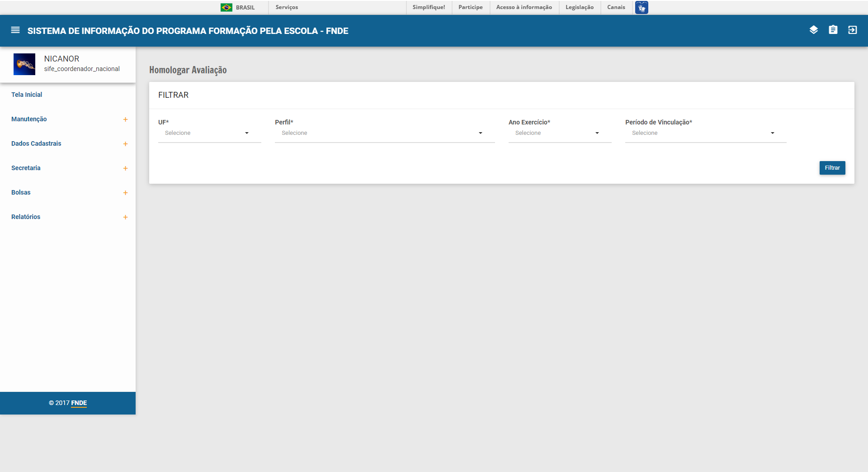Screen dimensions: 868x472
Task: Open the Período de Vinculação dropdown
Action: coord(705,133)
